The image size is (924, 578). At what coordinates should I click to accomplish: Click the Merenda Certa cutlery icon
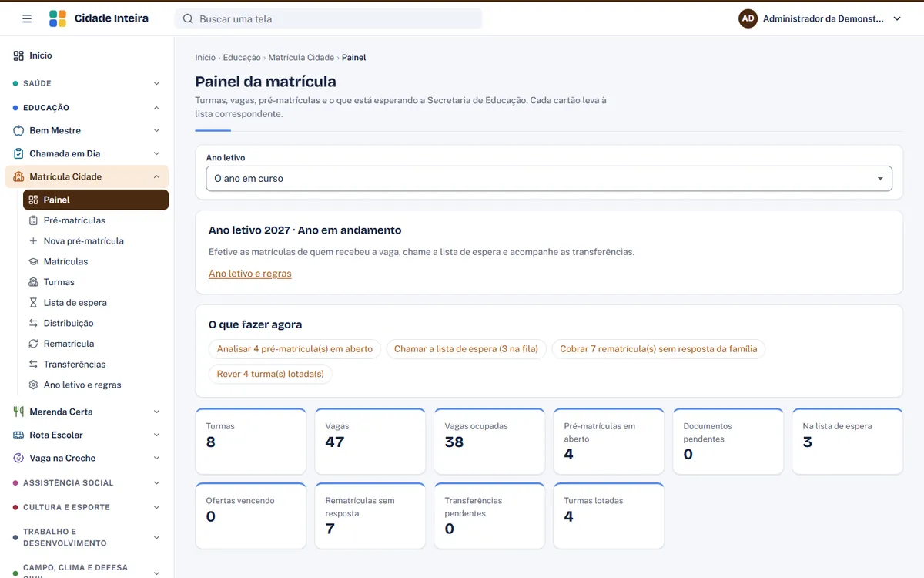tap(18, 412)
